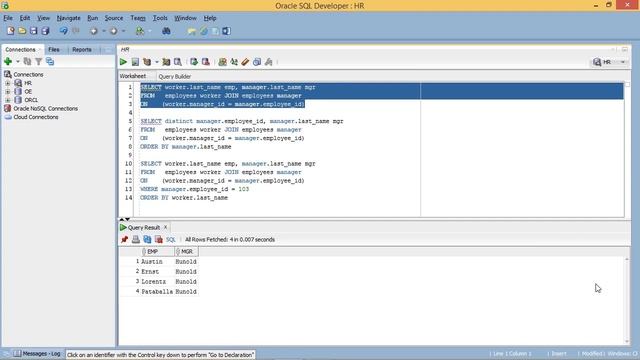Click the Undo icon in main toolbar
Image resolution: width=640 pixels, height=360 pixels.
(63, 31)
